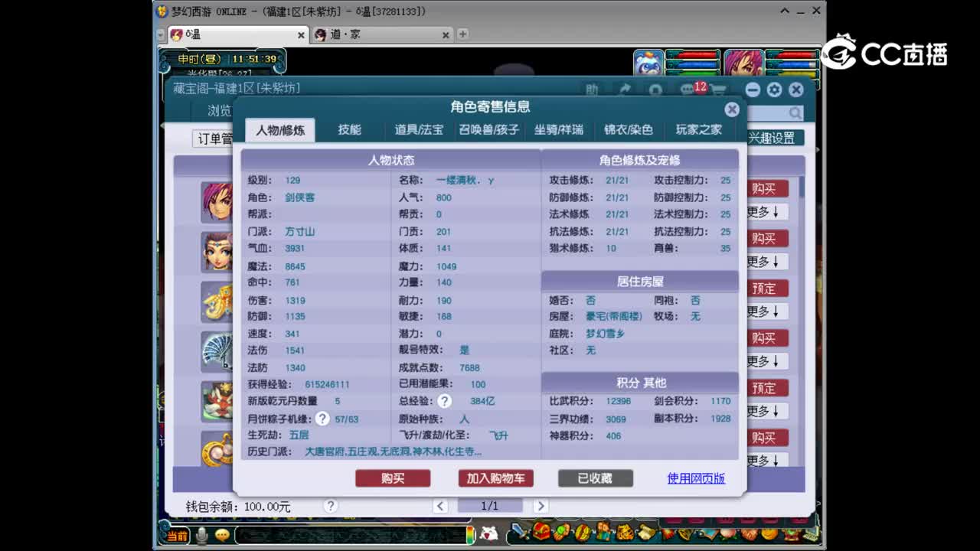This screenshot has width=980, height=551.
Task: Open the 锦衣/染色 tab
Action: pos(629,130)
